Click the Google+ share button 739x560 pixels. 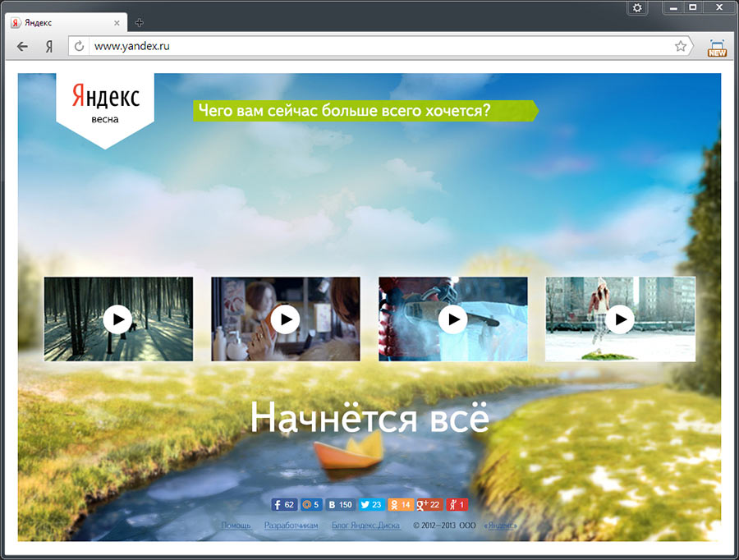pyautogui.click(x=429, y=505)
